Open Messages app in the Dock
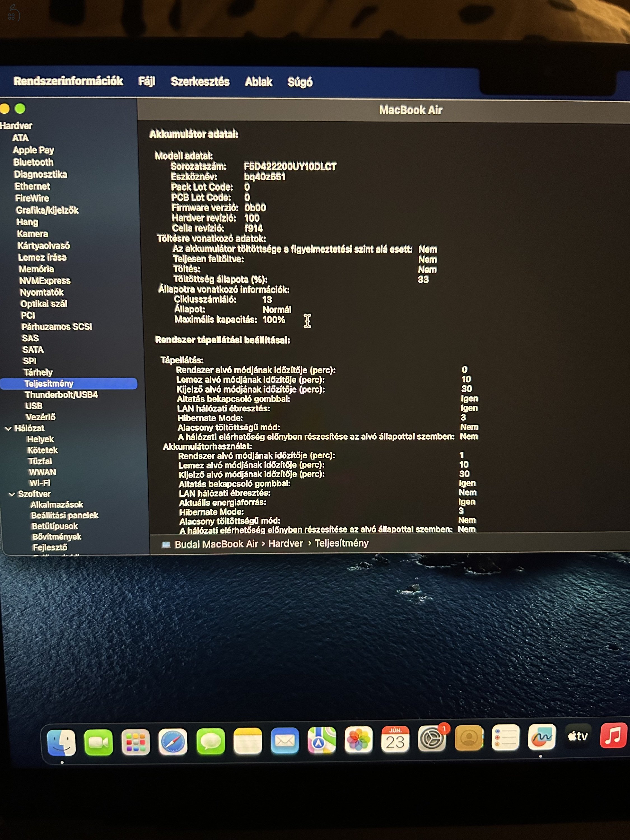Screen dimensions: 630x840 click(210, 741)
